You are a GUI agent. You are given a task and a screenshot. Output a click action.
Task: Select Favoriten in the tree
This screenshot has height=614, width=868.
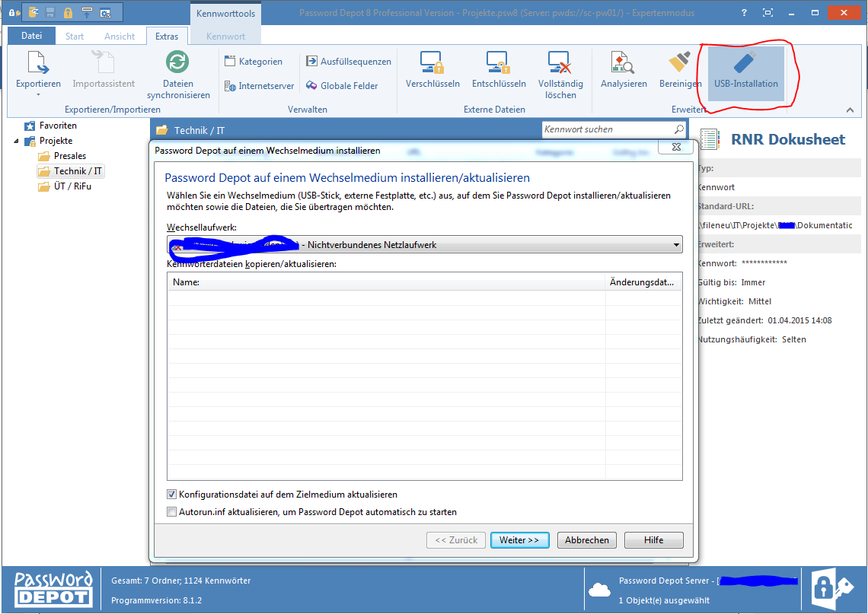click(x=51, y=126)
